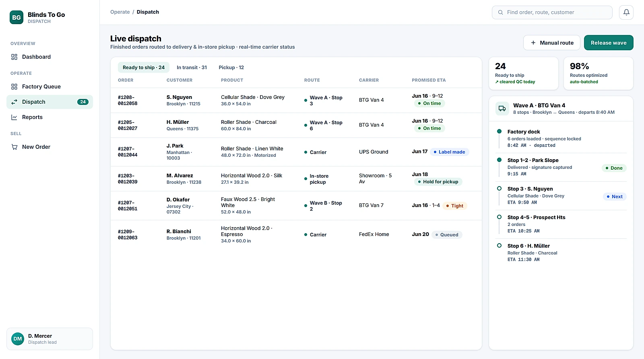Select order #1203-0012039
This screenshot has width=644, height=359.
click(x=296, y=179)
